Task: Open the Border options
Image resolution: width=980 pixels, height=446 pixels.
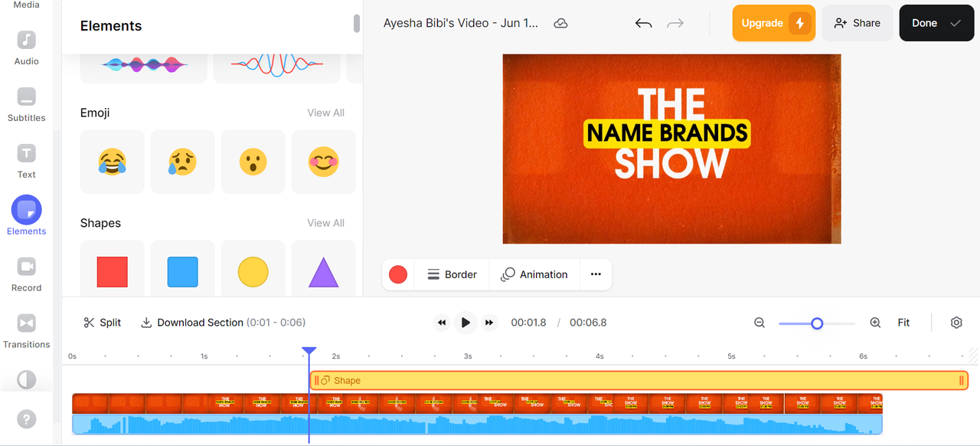Action: coord(452,274)
